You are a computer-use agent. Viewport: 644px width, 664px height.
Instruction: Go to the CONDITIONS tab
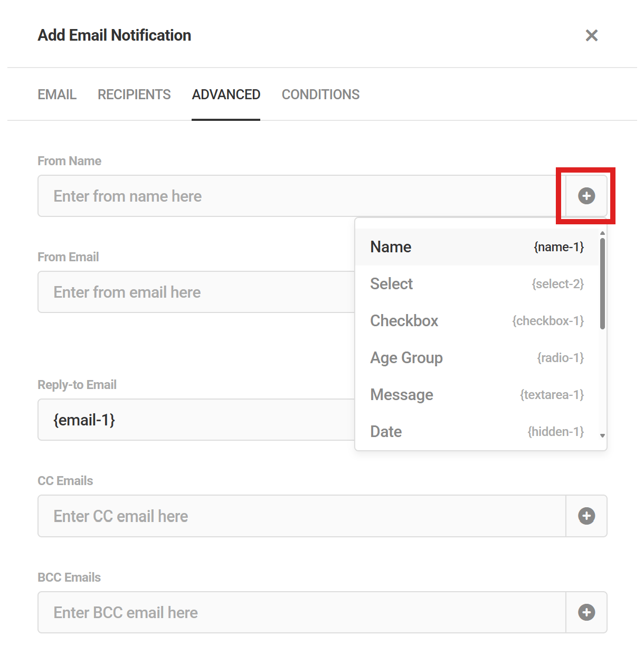tap(320, 94)
